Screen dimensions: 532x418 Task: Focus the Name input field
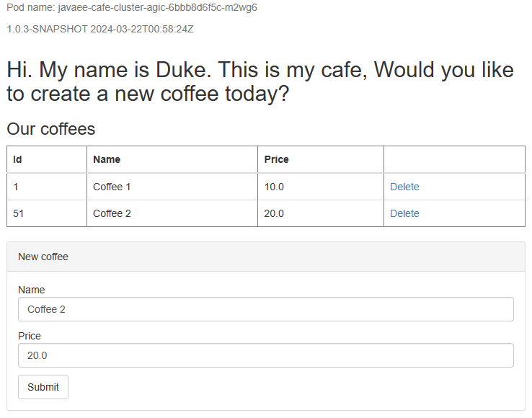point(265,309)
